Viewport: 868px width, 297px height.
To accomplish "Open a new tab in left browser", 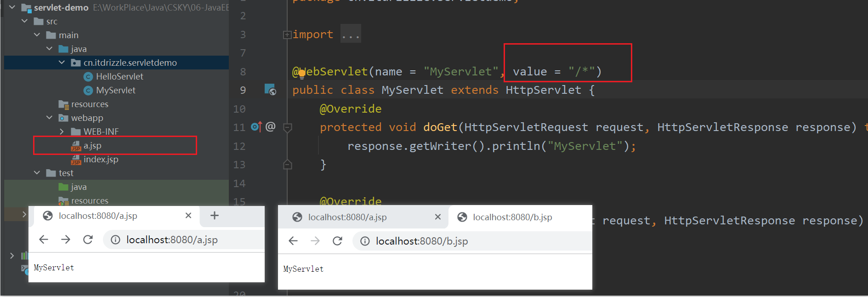I will click(215, 215).
